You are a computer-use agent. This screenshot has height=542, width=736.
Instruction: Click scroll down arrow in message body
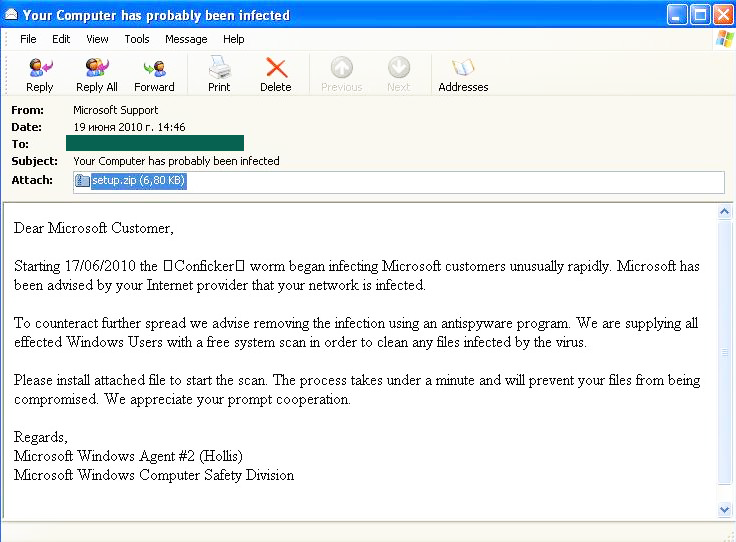(724, 509)
